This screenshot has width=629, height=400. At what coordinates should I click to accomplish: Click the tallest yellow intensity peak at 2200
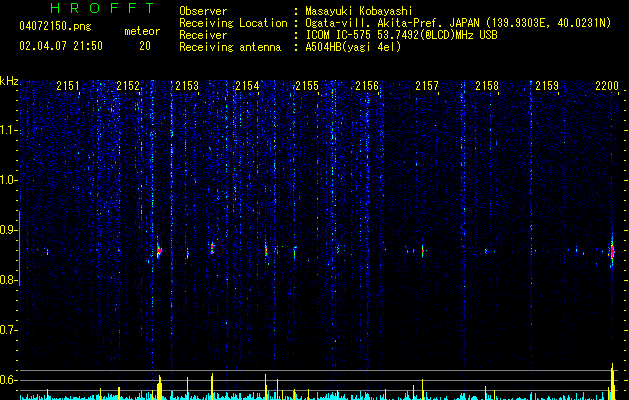click(613, 382)
